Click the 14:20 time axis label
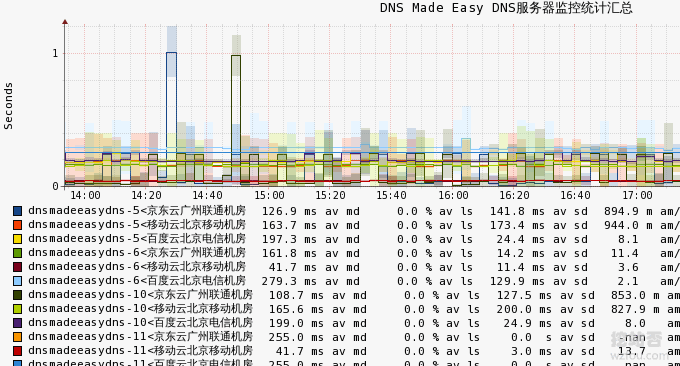The height and width of the screenshot is (366, 680). [x=146, y=196]
